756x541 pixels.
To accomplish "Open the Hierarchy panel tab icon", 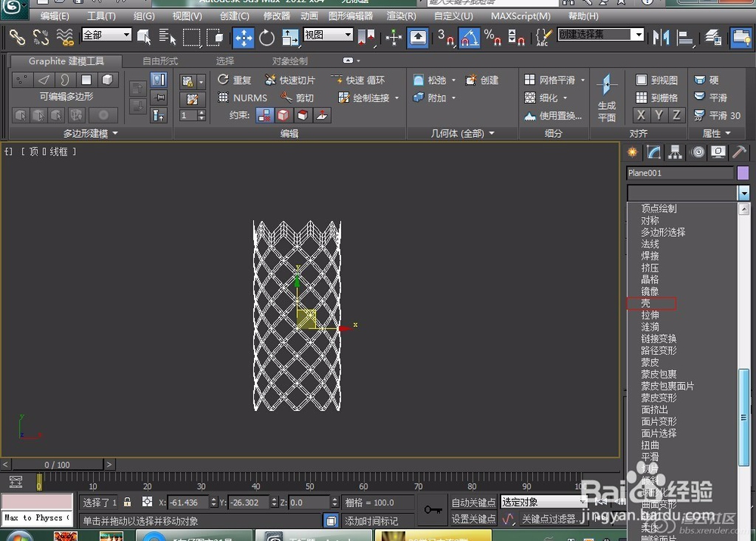I will pyautogui.click(x=675, y=152).
